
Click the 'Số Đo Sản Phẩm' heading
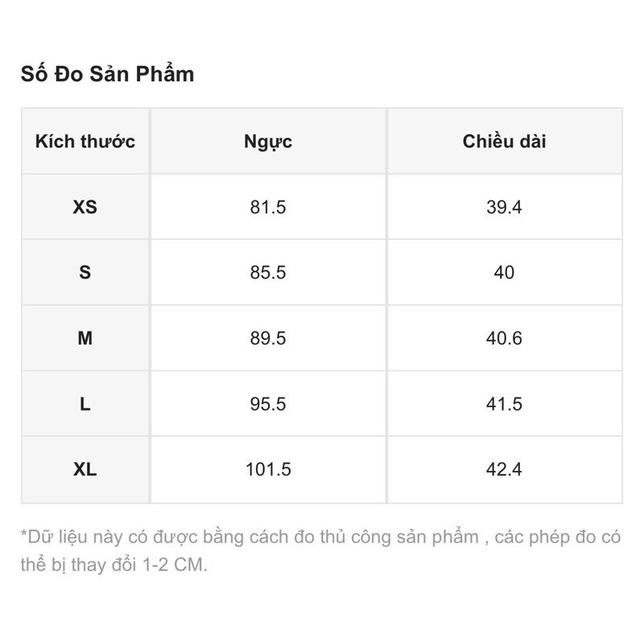click(x=107, y=74)
